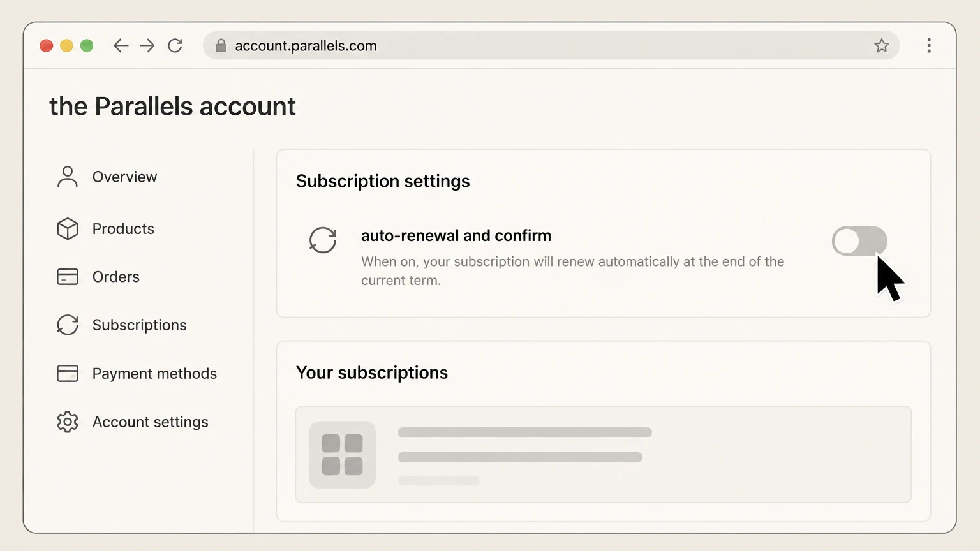Click the padlock icon in the address bar
Screen dimensions: 980x551
(x=221, y=46)
